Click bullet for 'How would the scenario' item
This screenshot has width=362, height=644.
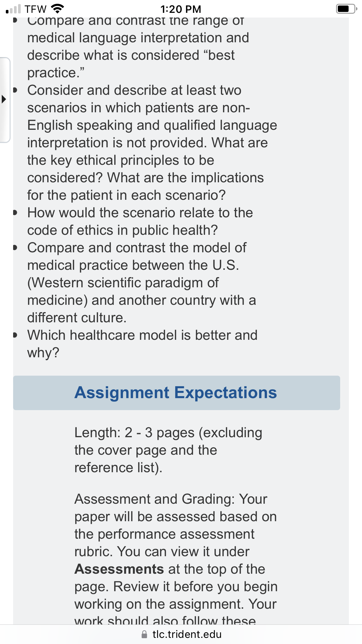[x=15, y=213]
